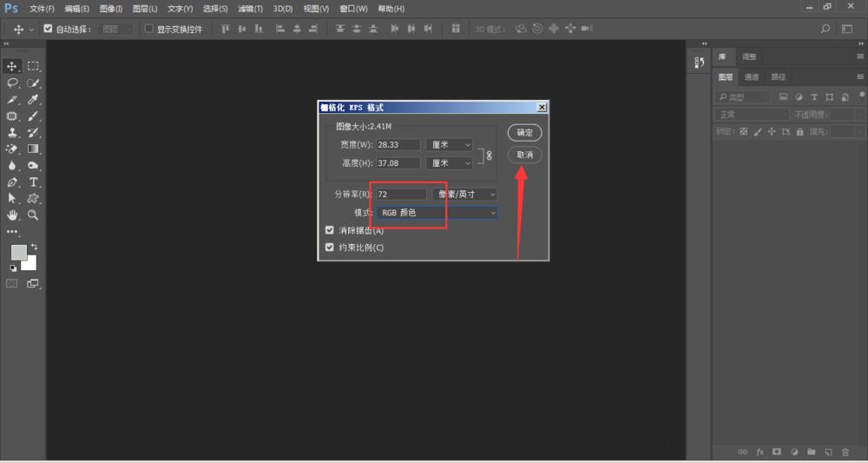The width and height of the screenshot is (868, 463).
Task: Open the 文件(F) menu
Action: coord(42,9)
